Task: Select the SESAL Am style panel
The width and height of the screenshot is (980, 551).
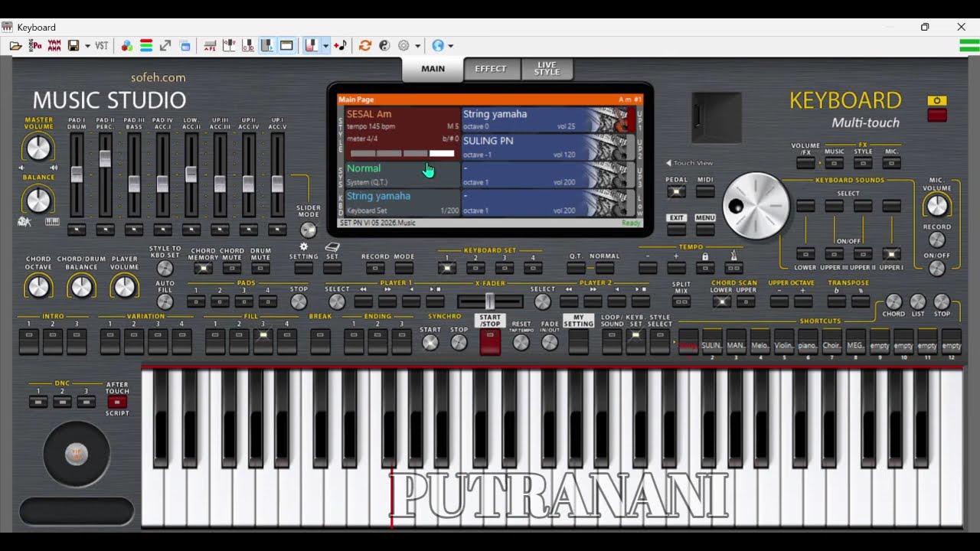Action: click(403, 133)
